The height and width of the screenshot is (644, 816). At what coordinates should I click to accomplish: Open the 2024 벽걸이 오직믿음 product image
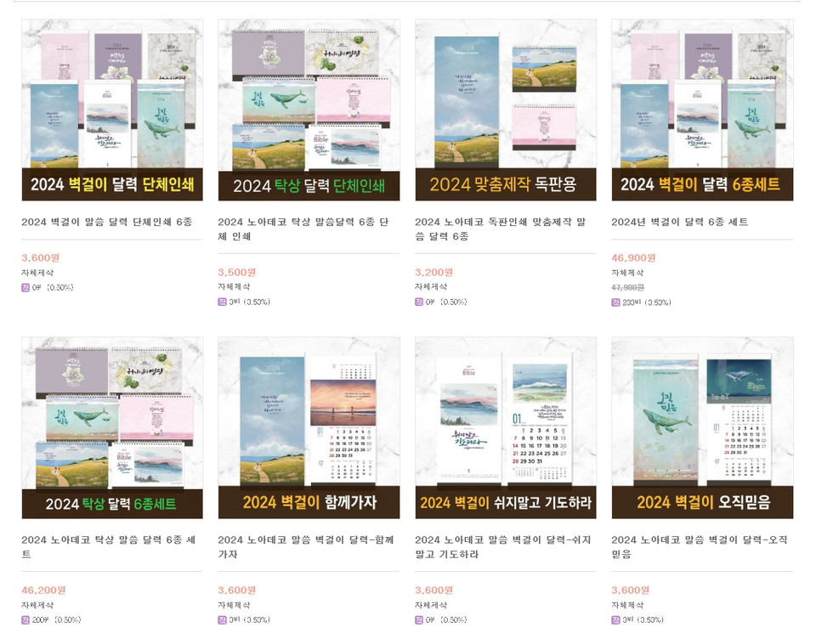[x=702, y=427]
